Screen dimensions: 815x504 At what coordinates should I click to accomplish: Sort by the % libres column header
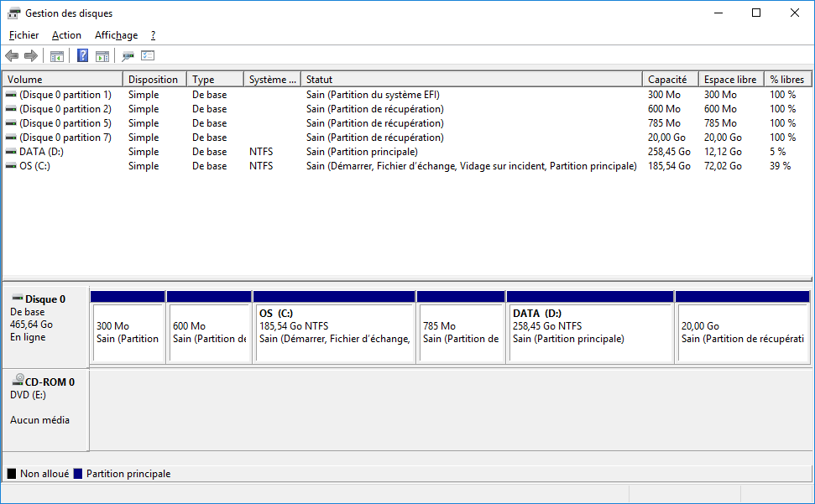[x=788, y=80]
